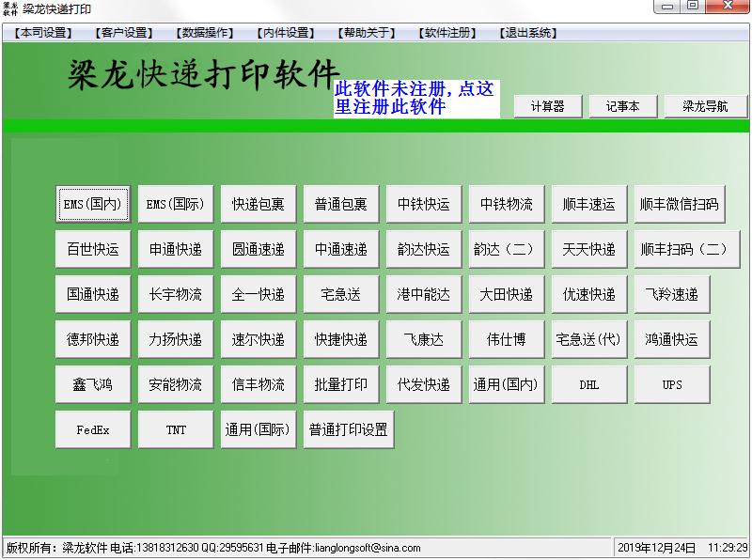
Task: Click the 退出系统 menu item
Action: tap(528, 33)
